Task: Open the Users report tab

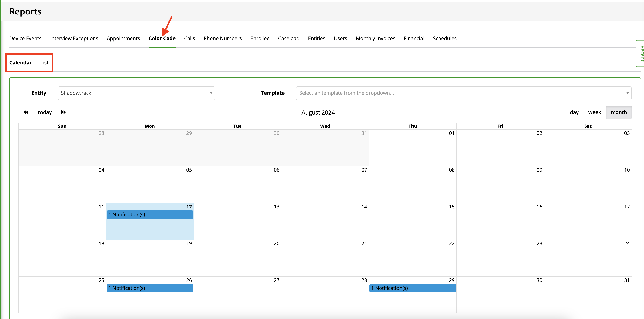Action: point(340,38)
